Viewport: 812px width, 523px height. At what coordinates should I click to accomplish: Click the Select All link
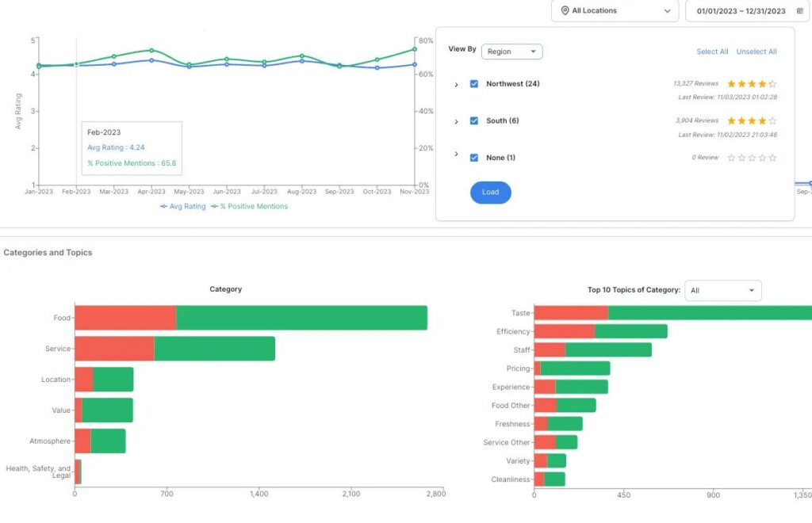(x=712, y=52)
